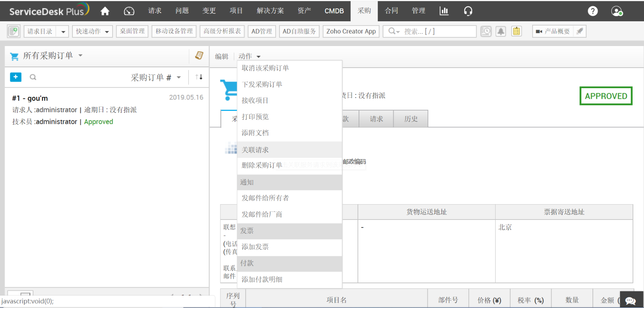Click the quick create note icon
This screenshot has height=314, width=644.
(13, 31)
